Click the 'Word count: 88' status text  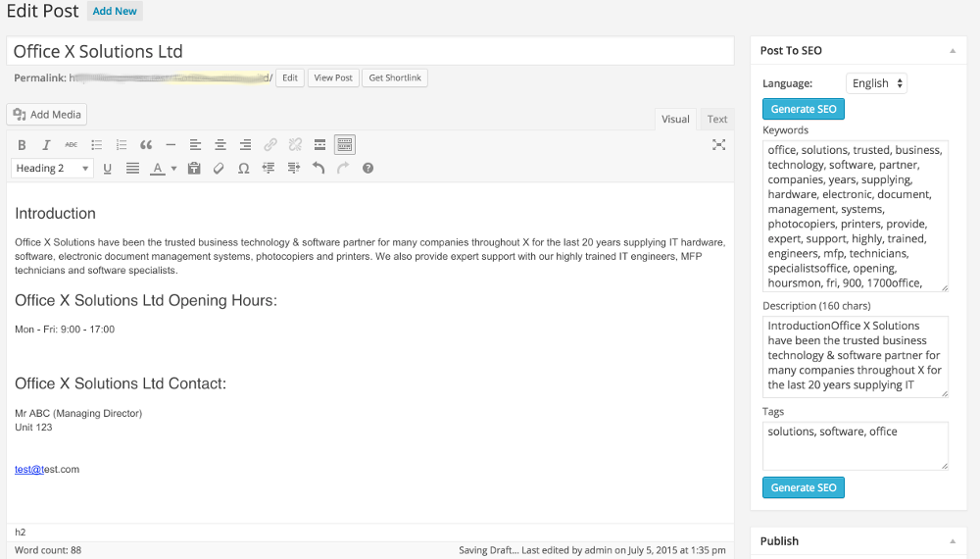[x=48, y=550]
